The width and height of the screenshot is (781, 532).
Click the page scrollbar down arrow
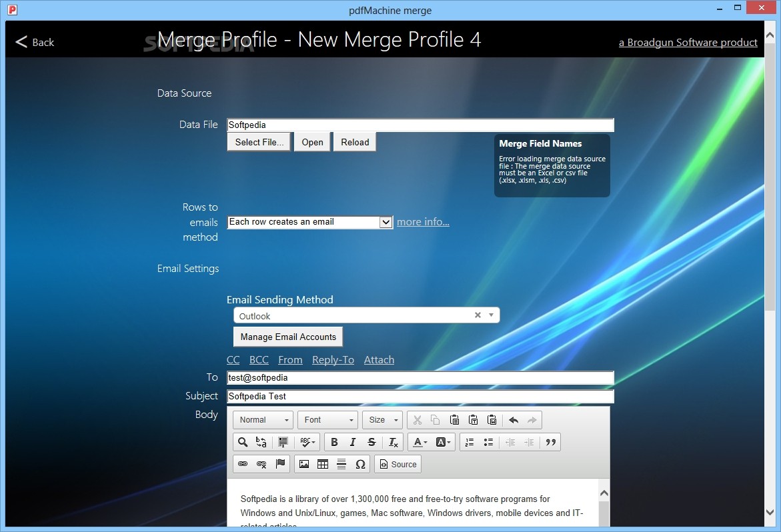coord(770,511)
